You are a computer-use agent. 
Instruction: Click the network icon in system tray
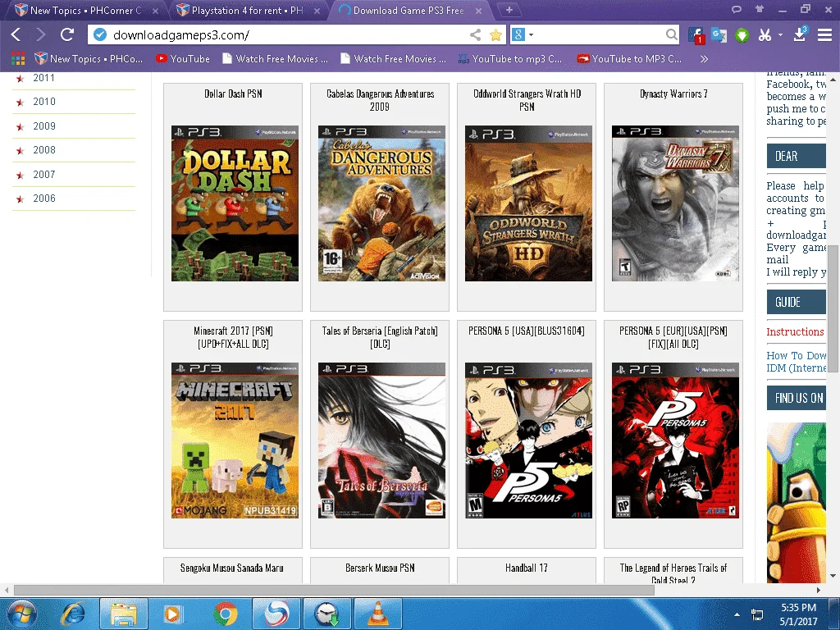tap(757, 614)
